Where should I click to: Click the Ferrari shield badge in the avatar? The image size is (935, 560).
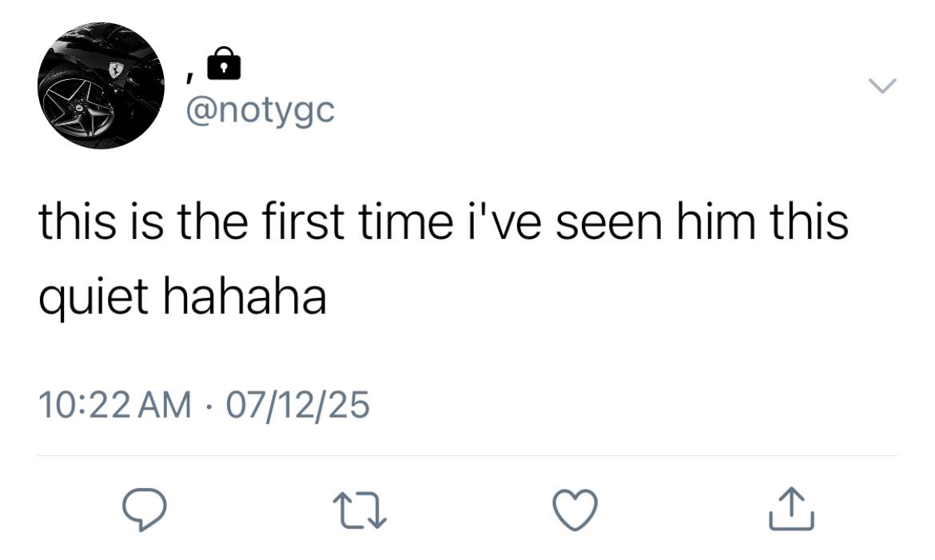(116, 70)
